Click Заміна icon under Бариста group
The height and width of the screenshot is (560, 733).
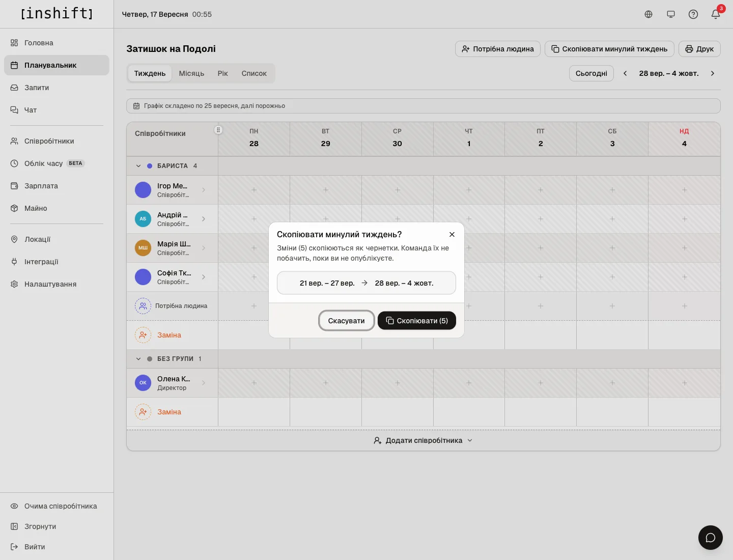point(143,335)
